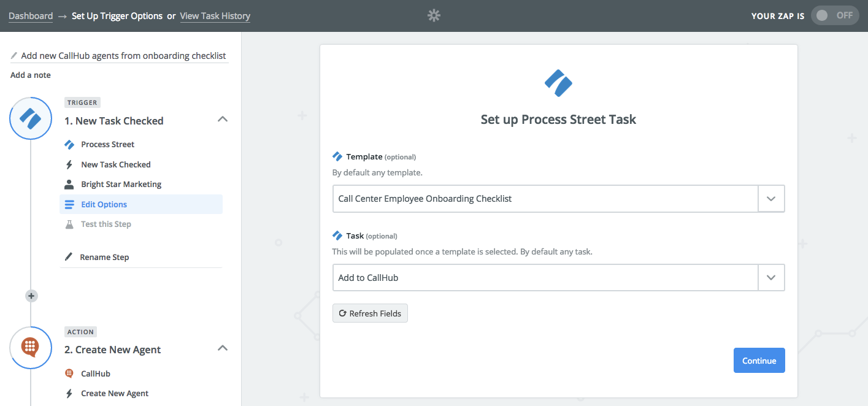868x406 pixels.
Task: Click the lightning bolt beside New Task Checked
Action: point(69,164)
